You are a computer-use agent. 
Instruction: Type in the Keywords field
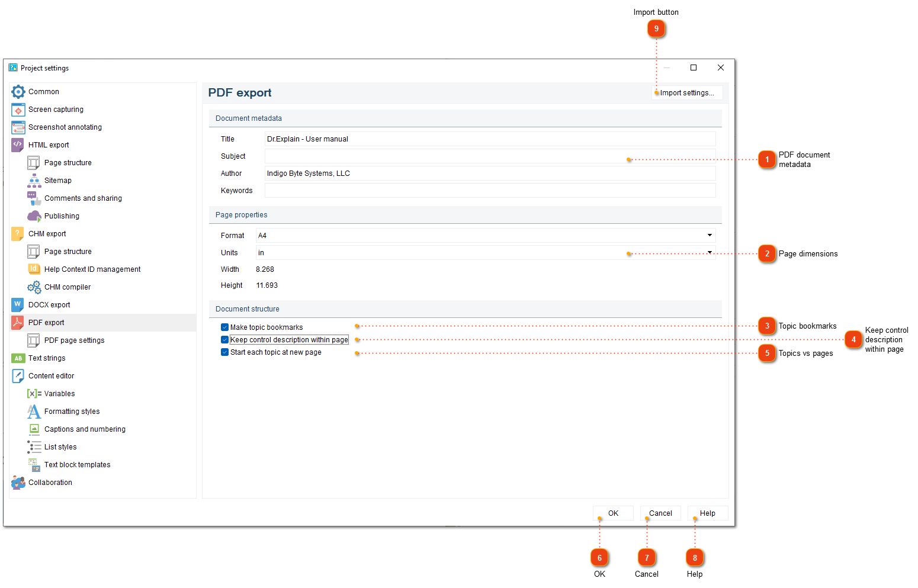point(490,190)
